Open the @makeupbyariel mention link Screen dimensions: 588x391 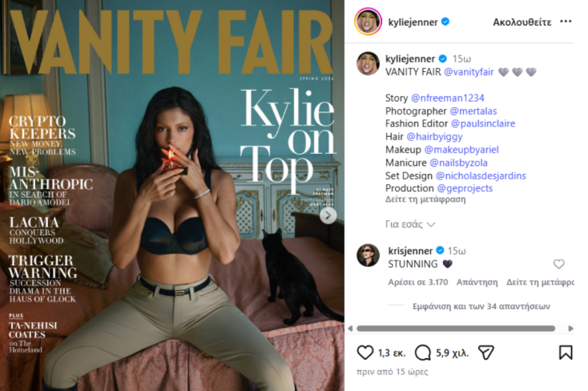coord(461,150)
